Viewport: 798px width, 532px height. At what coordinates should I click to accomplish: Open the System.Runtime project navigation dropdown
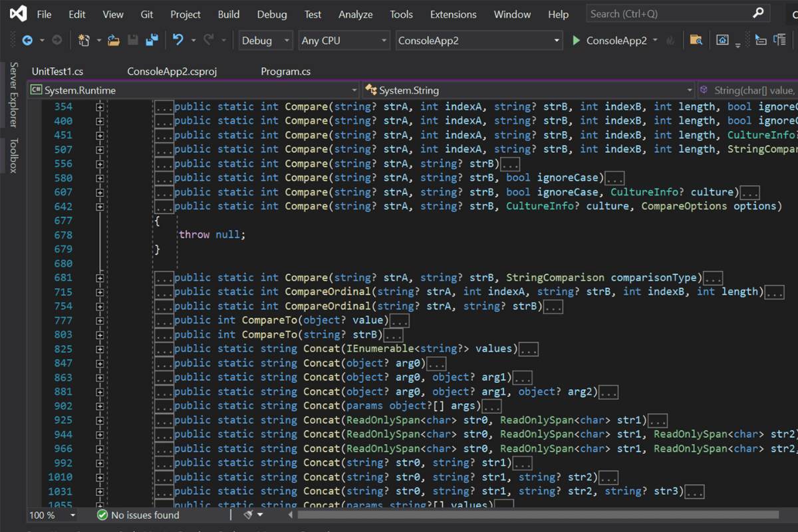pos(194,90)
